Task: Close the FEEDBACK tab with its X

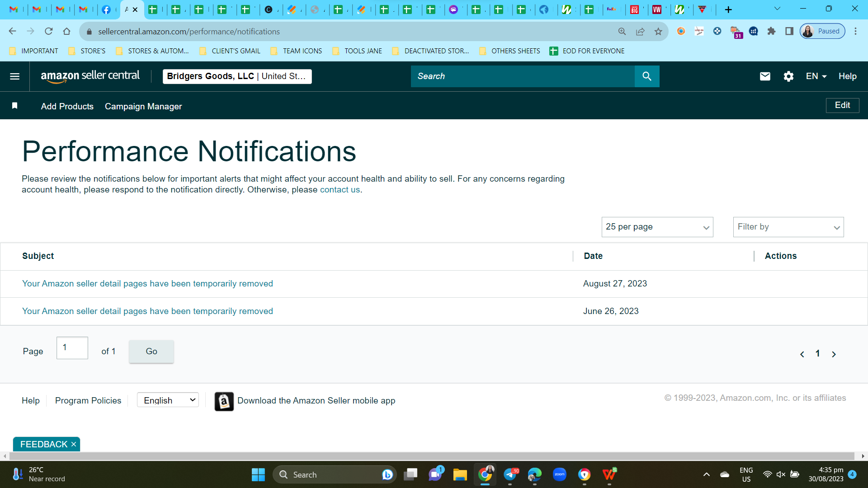Action: (74, 445)
